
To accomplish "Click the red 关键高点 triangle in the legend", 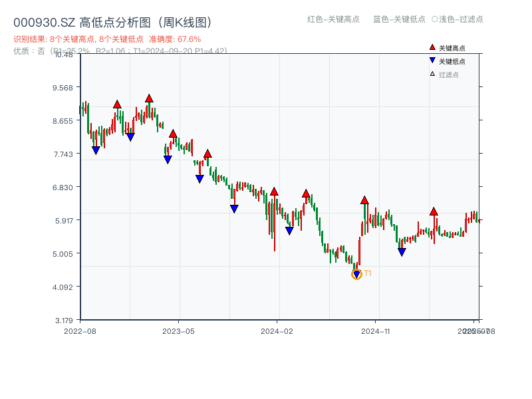I will click(432, 47).
